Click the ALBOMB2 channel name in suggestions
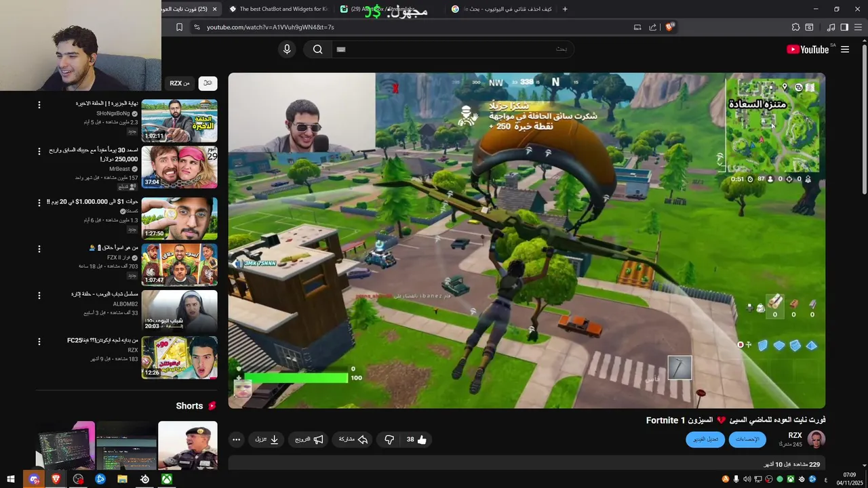Viewport: 868px width, 488px height. point(125,304)
